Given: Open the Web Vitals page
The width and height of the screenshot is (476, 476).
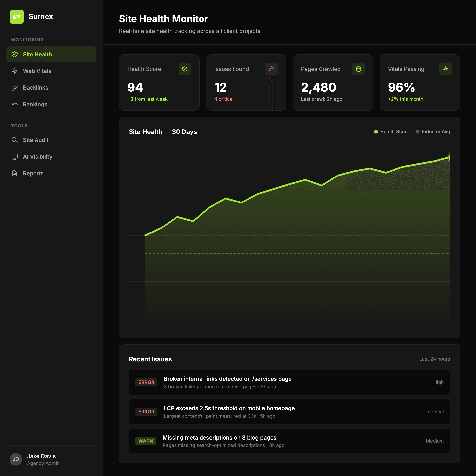Looking at the screenshot, I should click(x=37, y=71).
